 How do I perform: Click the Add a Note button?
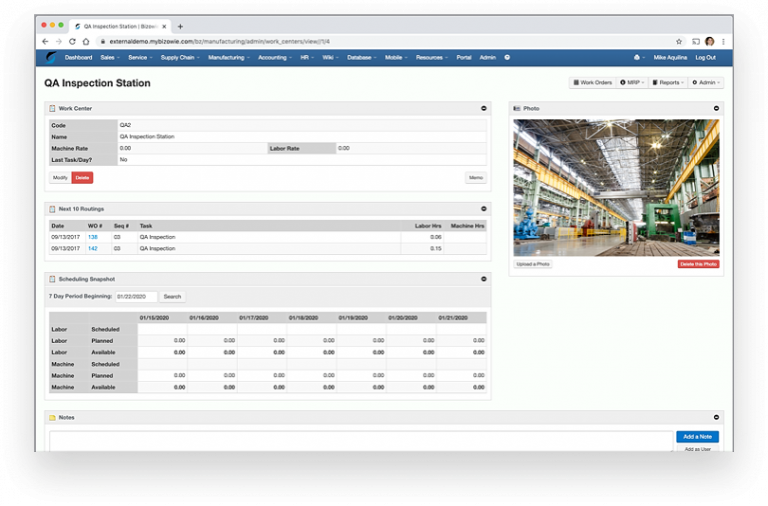(697, 436)
